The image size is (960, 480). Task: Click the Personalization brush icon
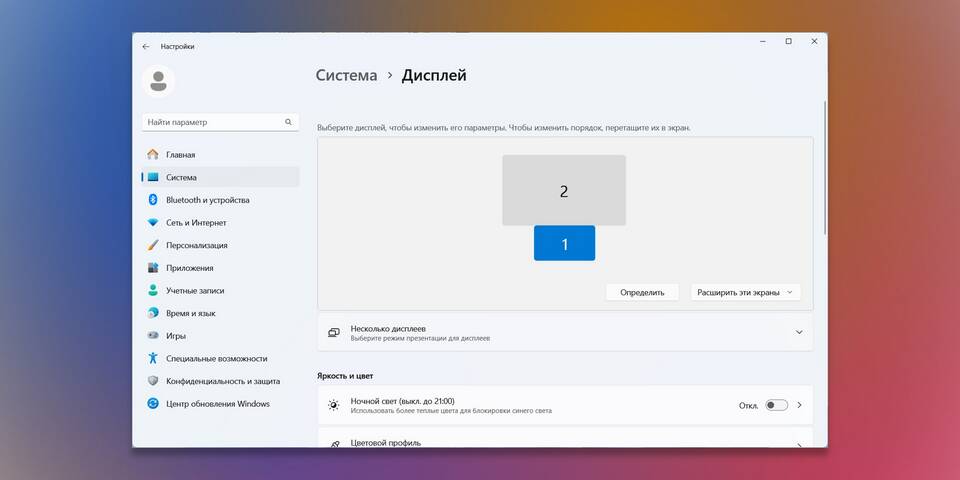153,245
